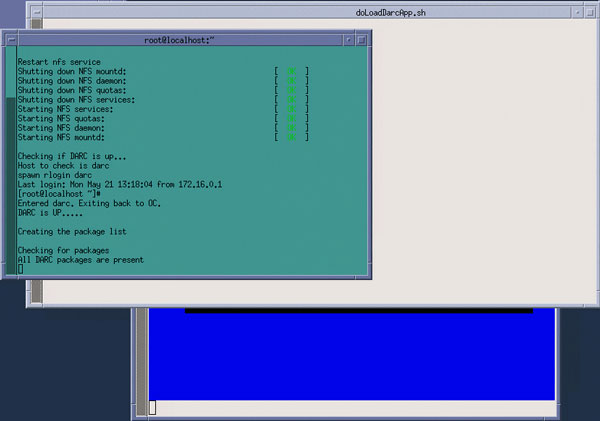Open the root@localhost window menu button
This screenshot has height=421, width=600.
tap(12, 40)
